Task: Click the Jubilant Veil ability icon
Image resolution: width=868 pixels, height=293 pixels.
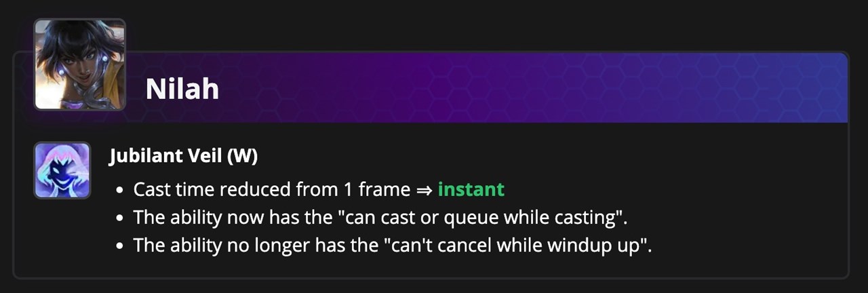Action: pos(62,170)
